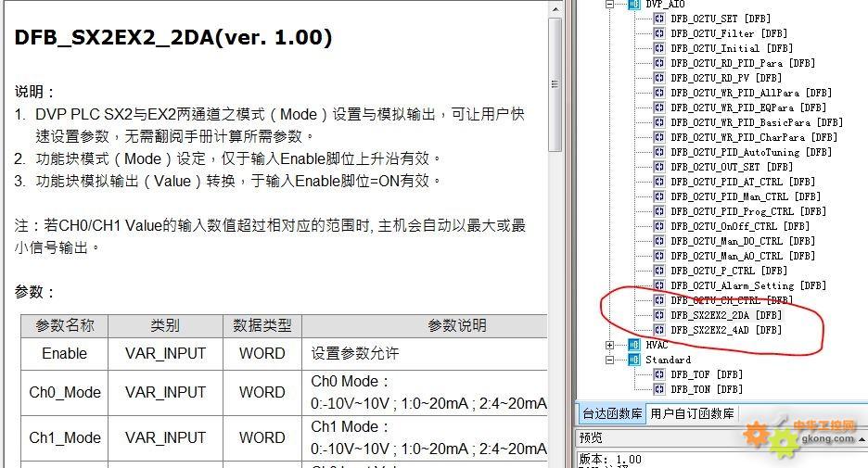Select the icon next to DFB_02TU_RD_PV
The width and height of the screenshot is (868, 468).
[x=658, y=78]
